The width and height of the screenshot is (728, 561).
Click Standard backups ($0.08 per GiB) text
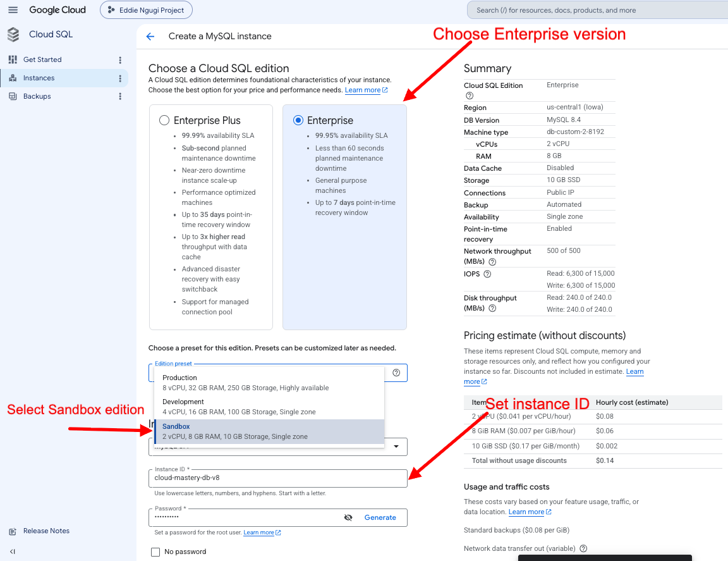tap(516, 530)
